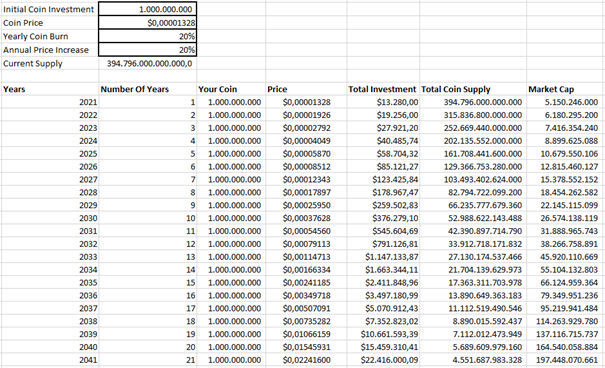605x368 pixels.
Task: Select the Total Coin Supply header
Action: point(473,89)
